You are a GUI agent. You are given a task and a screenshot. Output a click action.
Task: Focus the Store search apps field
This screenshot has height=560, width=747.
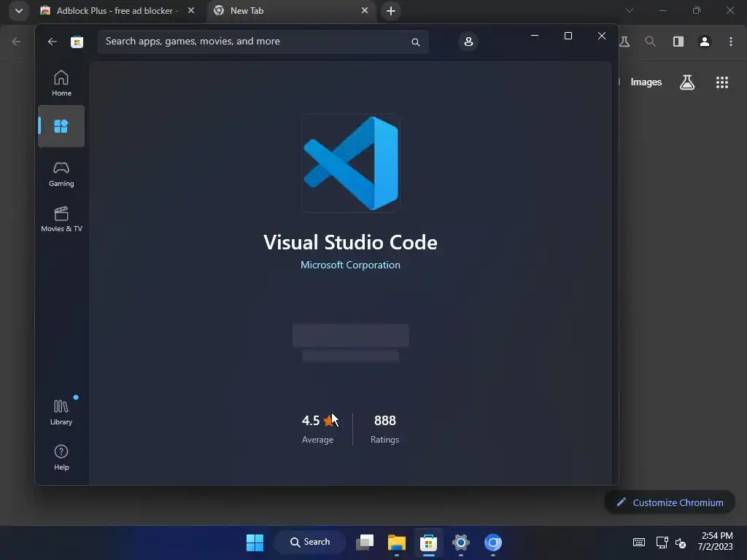(x=263, y=42)
